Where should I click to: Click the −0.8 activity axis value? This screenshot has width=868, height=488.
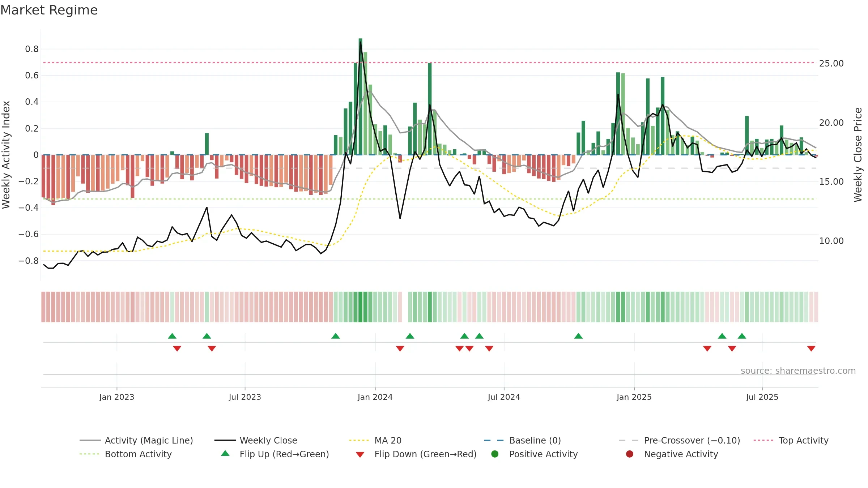point(29,261)
